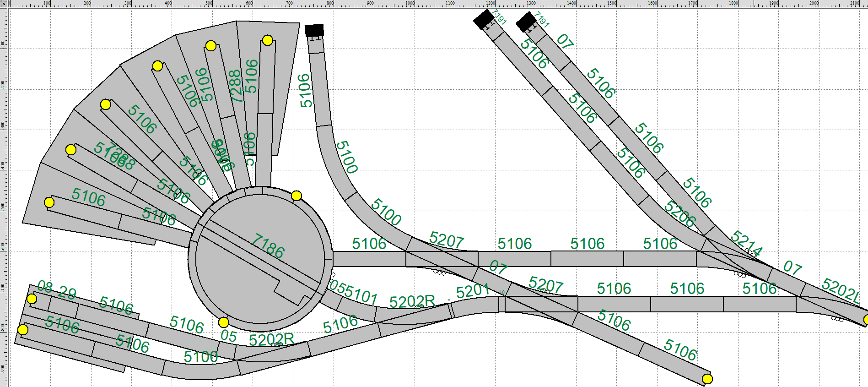This screenshot has height=387, width=868.
Task: Click the yellow connection point on the turntable's upper rim
Action: point(297,196)
